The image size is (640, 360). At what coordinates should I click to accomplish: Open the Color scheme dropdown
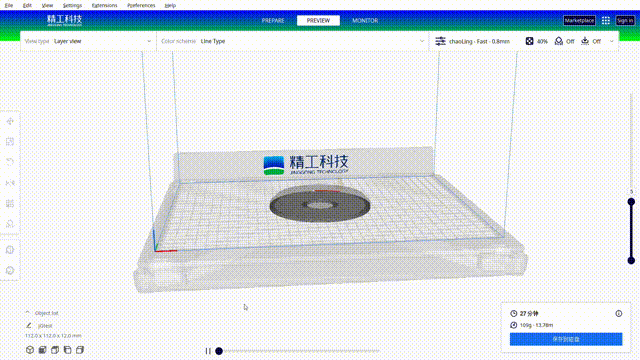tap(293, 41)
